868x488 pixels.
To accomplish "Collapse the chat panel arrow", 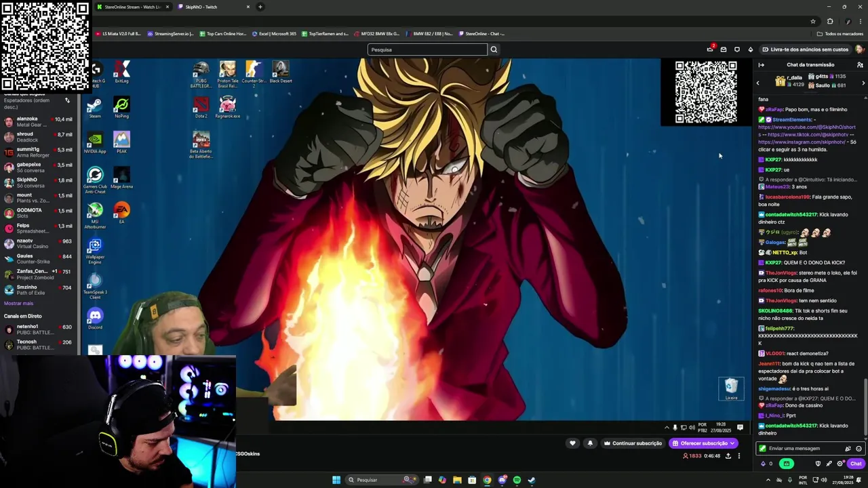I will coord(762,65).
